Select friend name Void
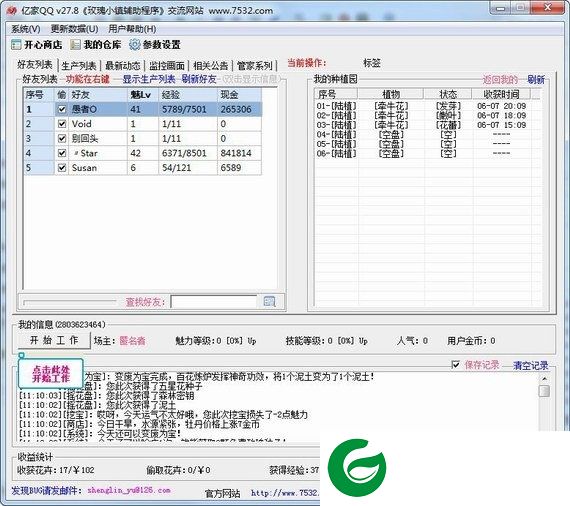 (81, 124)
